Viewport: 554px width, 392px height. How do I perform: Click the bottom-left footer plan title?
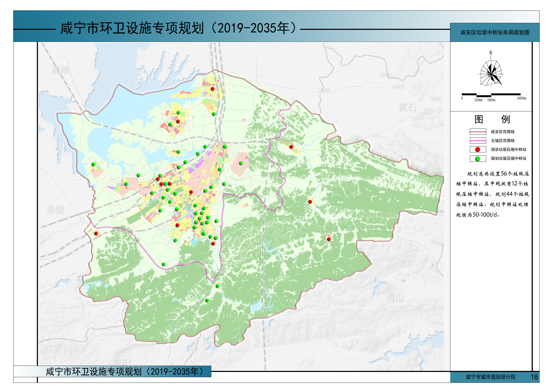[x=124, y=372]
